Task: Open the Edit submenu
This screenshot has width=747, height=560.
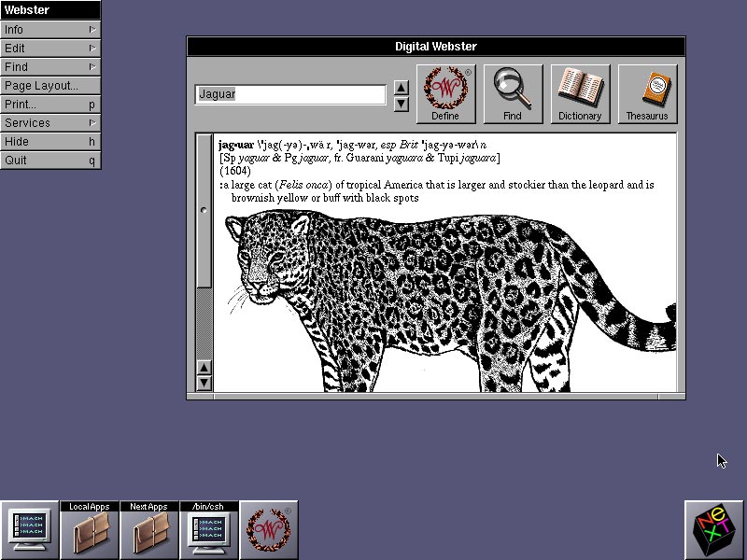Action: (50, 49)
